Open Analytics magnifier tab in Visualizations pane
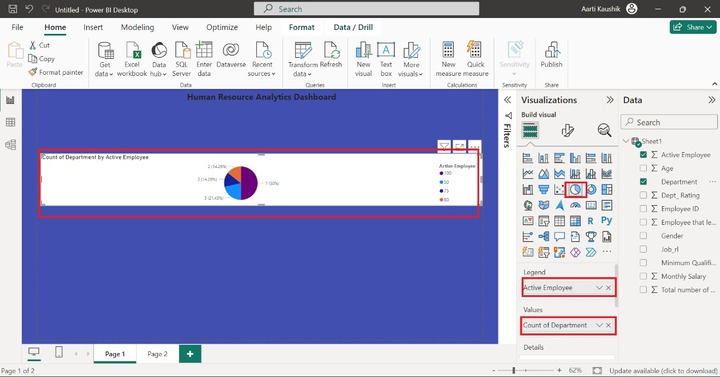The height and width of the screenshot is (377, 720). (x=604, y=130)
